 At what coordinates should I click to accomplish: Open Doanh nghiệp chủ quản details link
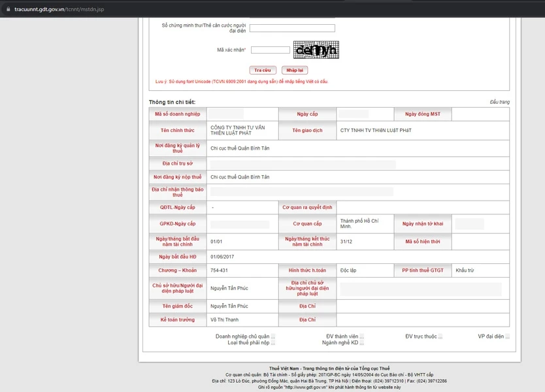pos(273,336)
